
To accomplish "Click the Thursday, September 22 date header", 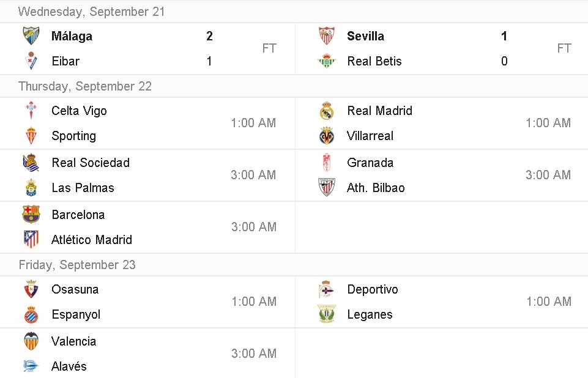I will (85, 86).
